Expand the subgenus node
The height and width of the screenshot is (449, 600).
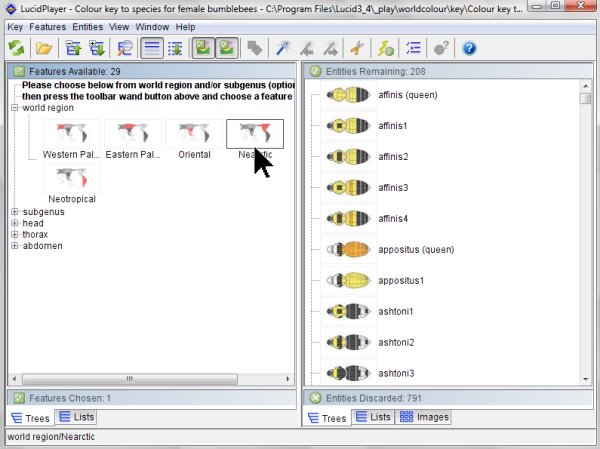(x=15, y=212)
